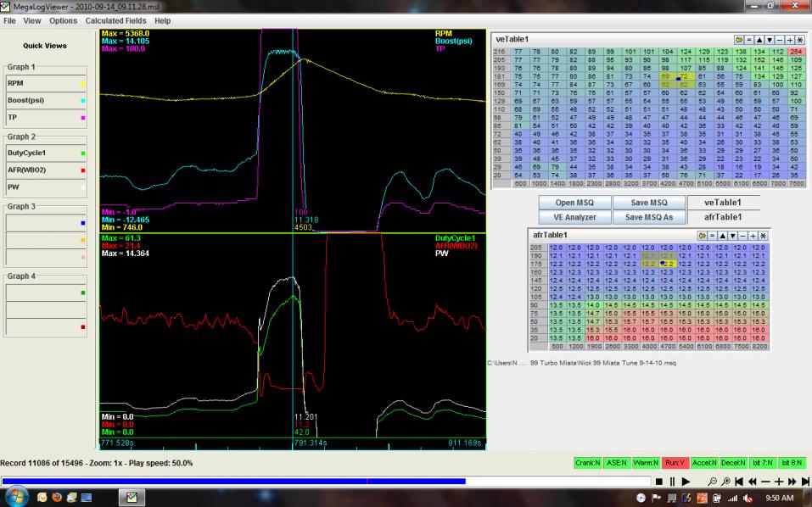Viewport: 812px width, 507px height.
Task: Jump to the beginning of the log
Action: 737,481
